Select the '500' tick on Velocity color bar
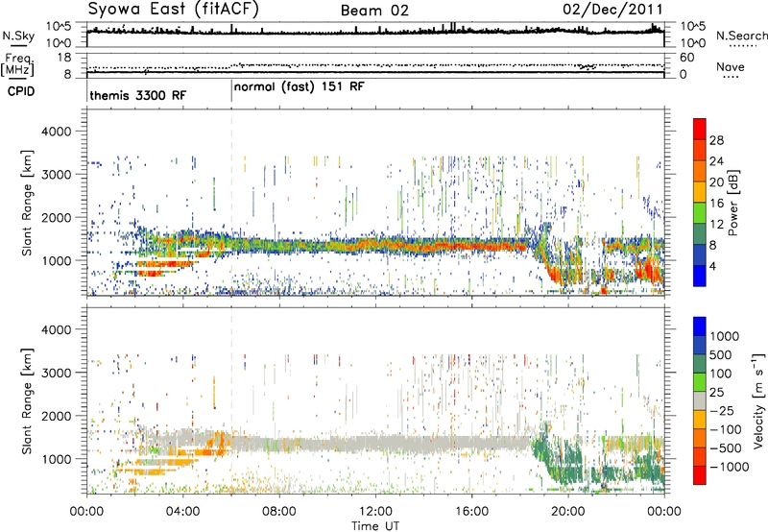Viewport: 768px width, 532px height. (720, 354)
